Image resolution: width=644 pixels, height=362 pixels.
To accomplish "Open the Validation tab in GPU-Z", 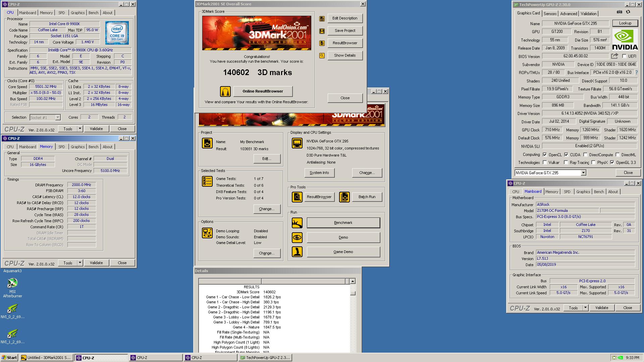I will pos(589,14).
